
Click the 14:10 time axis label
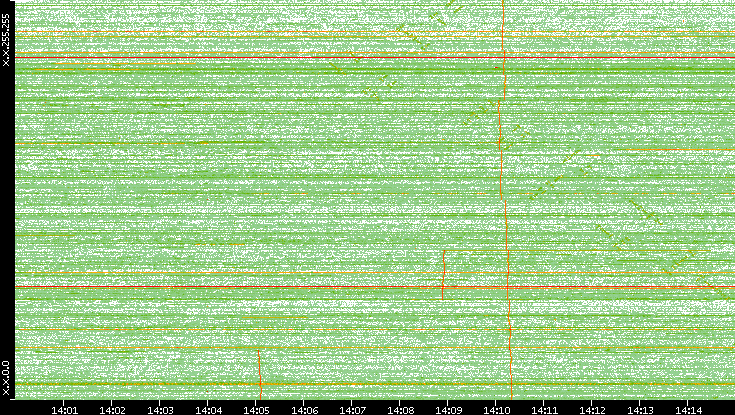point(496,411)
